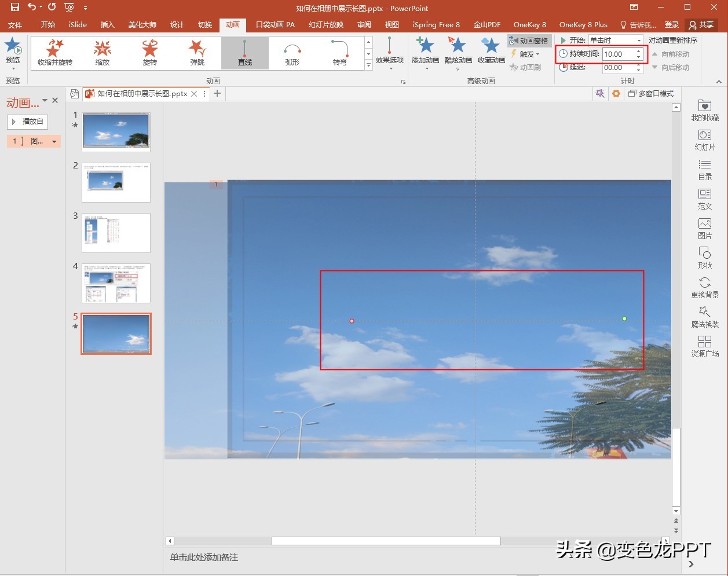728x576 pixels.
Task: Click the 延迟 delay field showing 00.00
Action: 619,68
